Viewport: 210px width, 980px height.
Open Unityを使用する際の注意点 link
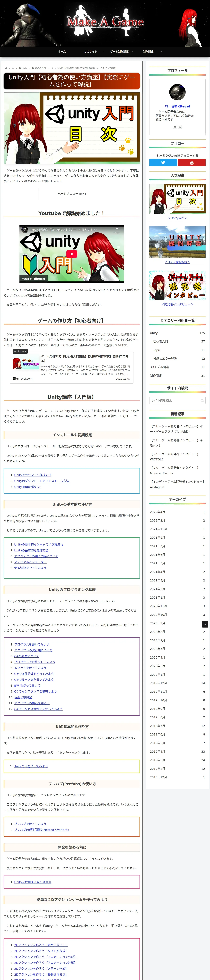33,882
